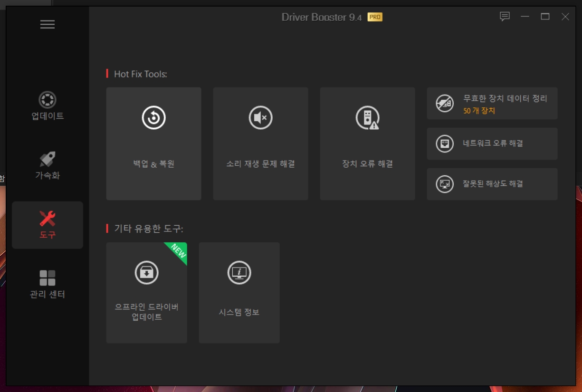Click the offline driver update download icon

click(147, 272)
